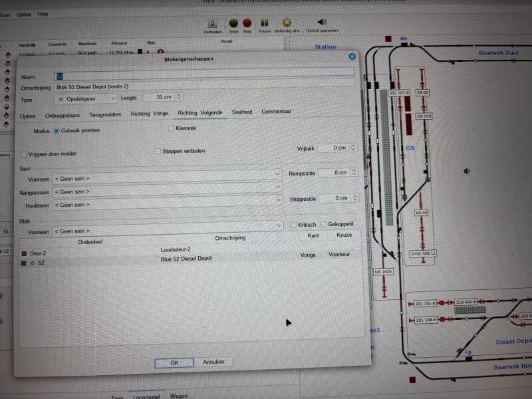This screenshot has width=532, height=399.
Task: Click the first train icon in left list
Action: [8, 55]
